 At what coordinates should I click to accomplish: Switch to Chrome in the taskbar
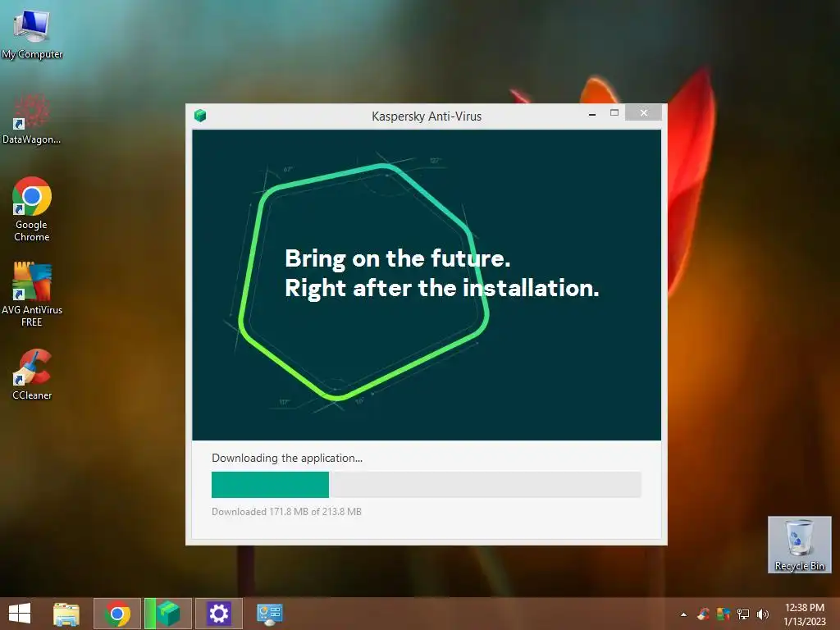click(x=117, y=614)
